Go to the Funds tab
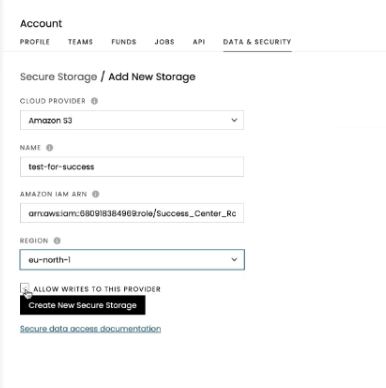386x388 pixels. click(x=124, y=42)
